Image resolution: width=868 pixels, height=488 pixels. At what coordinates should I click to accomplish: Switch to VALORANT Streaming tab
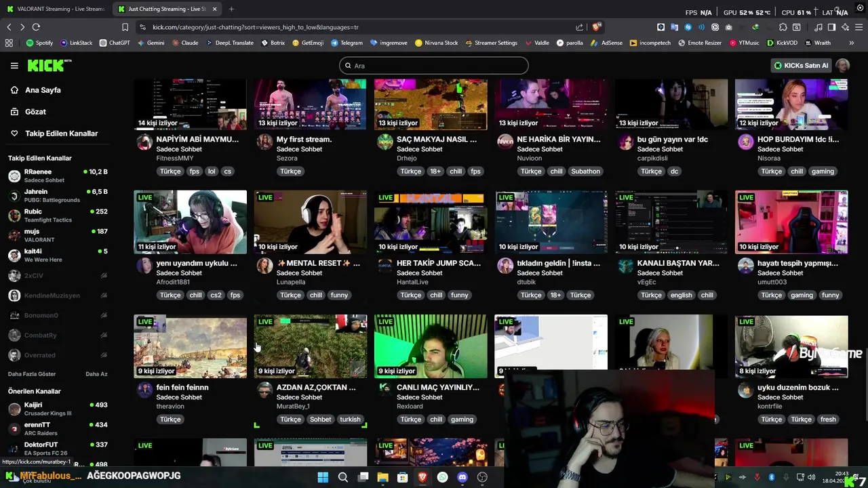[x=56, y=9]
